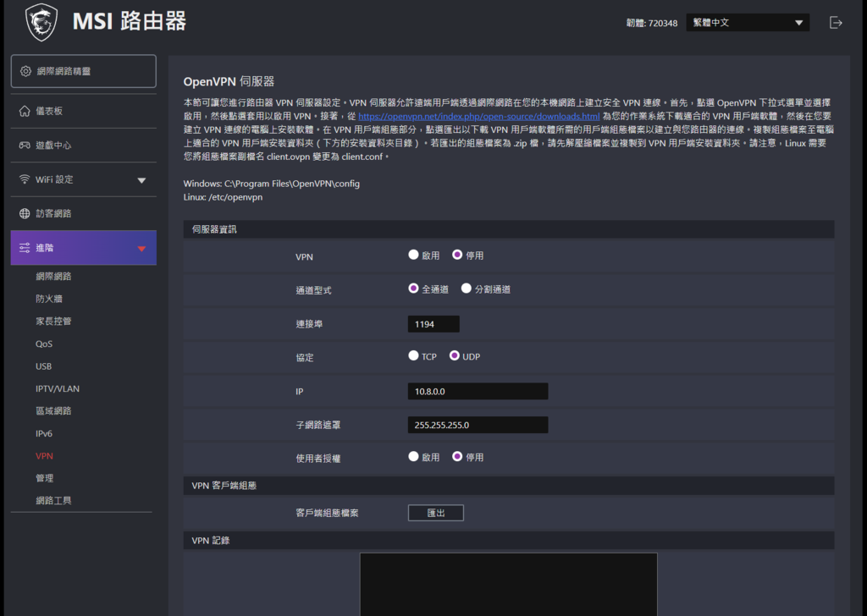Open the IPv6 submenu
Image resolution: width=867 pixels, height=616 pixels.
(x=44, y=434)
